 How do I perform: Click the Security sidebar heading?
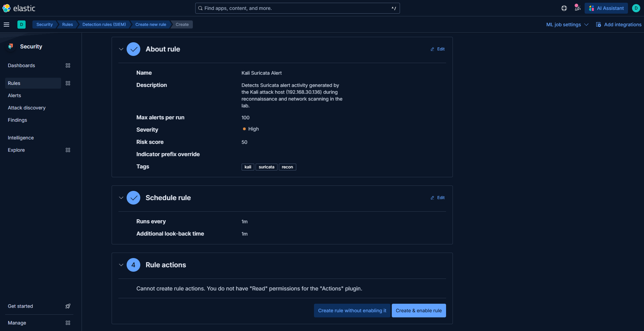coord(31,46)
